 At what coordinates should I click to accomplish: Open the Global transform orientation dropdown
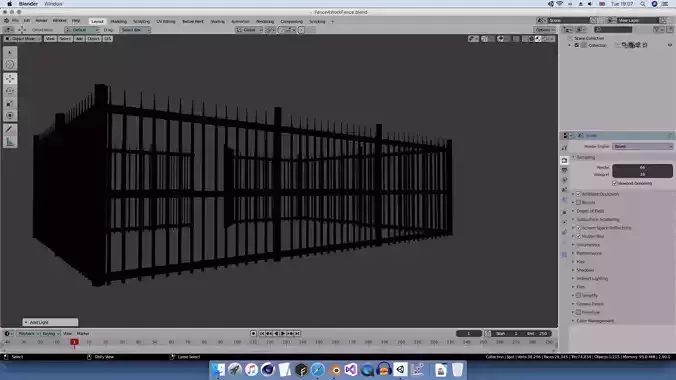(249, 30)
